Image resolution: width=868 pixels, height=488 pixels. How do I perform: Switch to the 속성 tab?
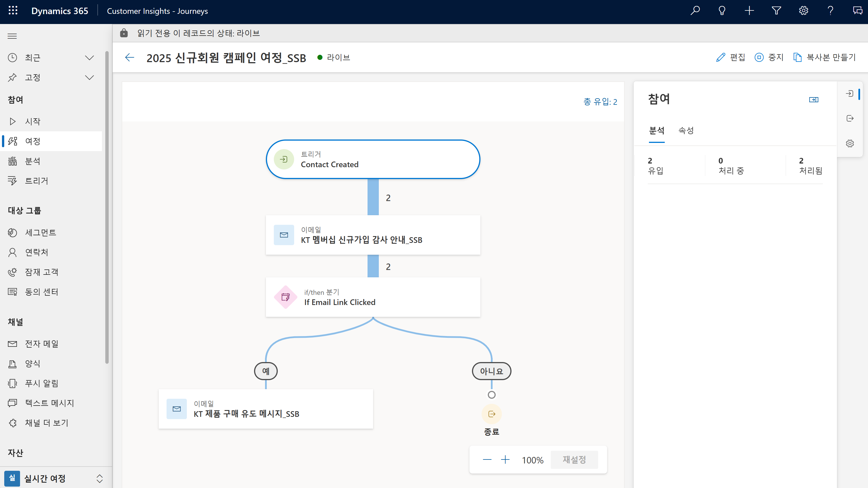(x=686, y=130)
